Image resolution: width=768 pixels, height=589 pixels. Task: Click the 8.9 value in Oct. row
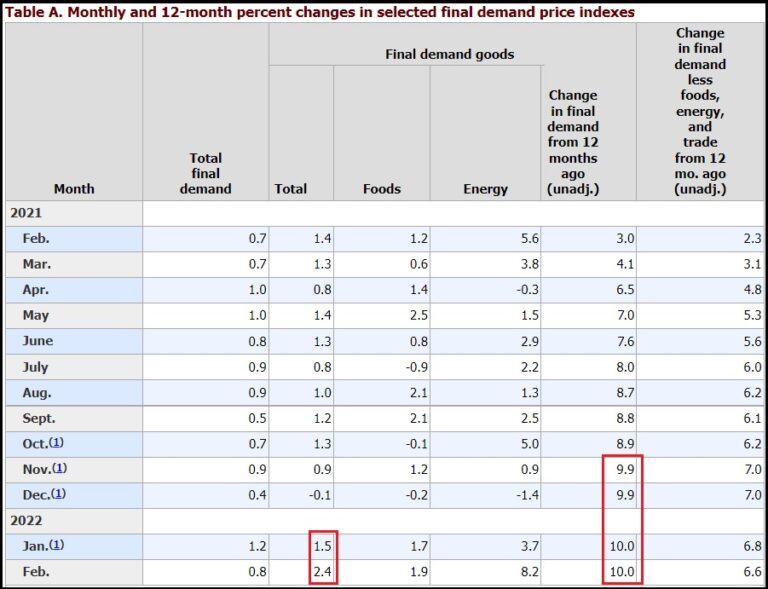[x=625, y=444]
